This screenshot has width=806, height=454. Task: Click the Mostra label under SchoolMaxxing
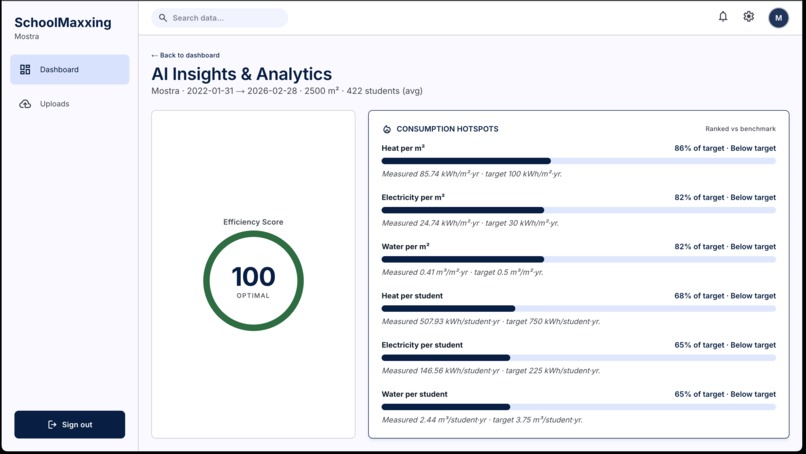27,37
